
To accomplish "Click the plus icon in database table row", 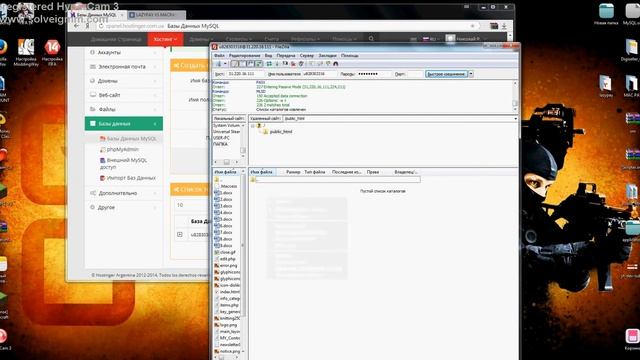I will coord(180,234).
